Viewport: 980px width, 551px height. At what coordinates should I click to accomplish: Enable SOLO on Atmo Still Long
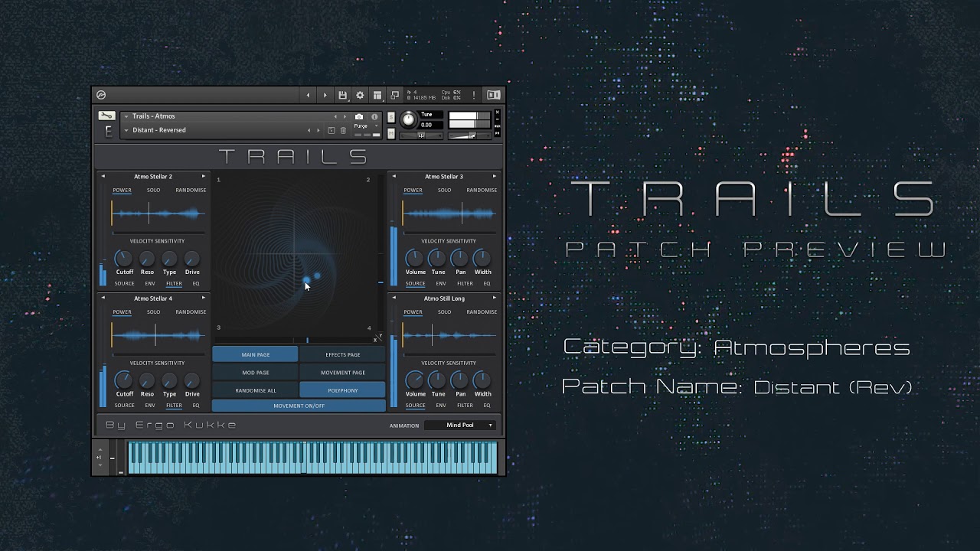pyautogui.click(x=444, y=311)
